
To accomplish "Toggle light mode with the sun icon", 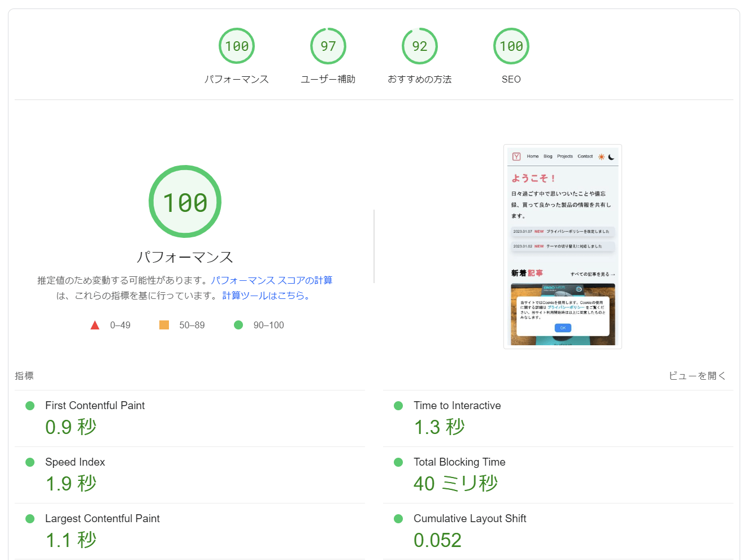I will point(601,157).
